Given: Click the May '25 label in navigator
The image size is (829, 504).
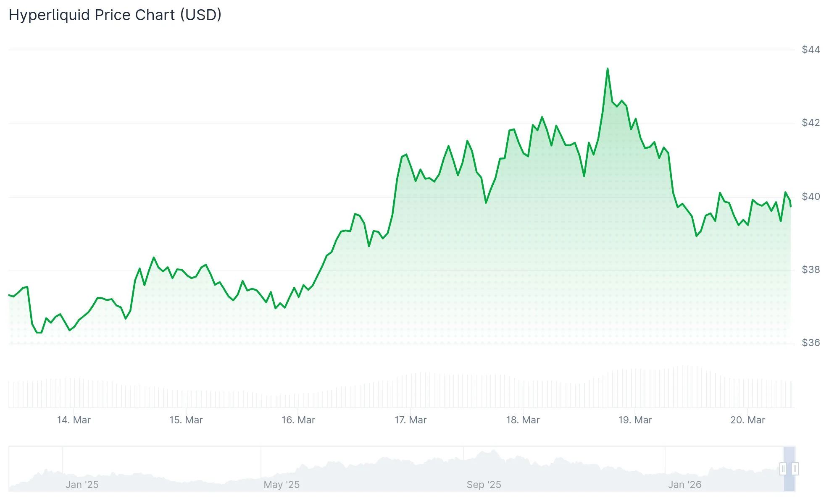Looking at the screenshot, I should [282, 485].
